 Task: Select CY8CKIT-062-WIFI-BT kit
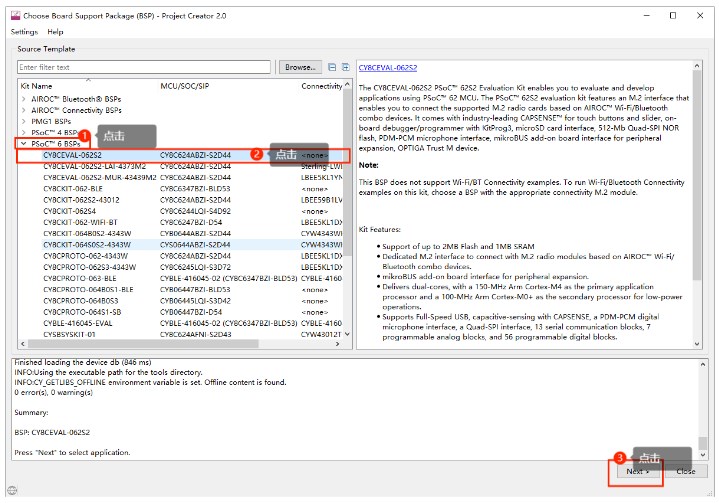click(80, 222)
